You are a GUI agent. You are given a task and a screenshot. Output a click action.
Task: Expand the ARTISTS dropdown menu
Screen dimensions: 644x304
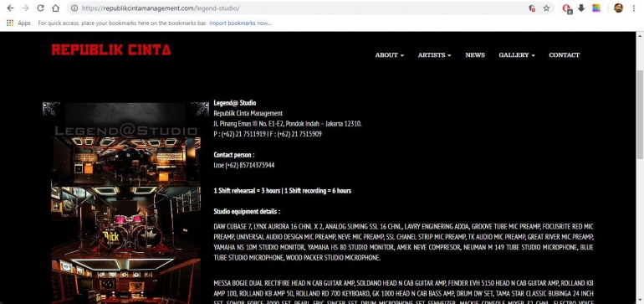tap(435, 54)
